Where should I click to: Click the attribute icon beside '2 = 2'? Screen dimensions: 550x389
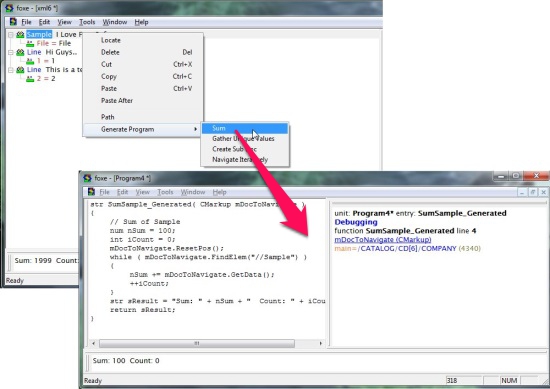[30, 79]
